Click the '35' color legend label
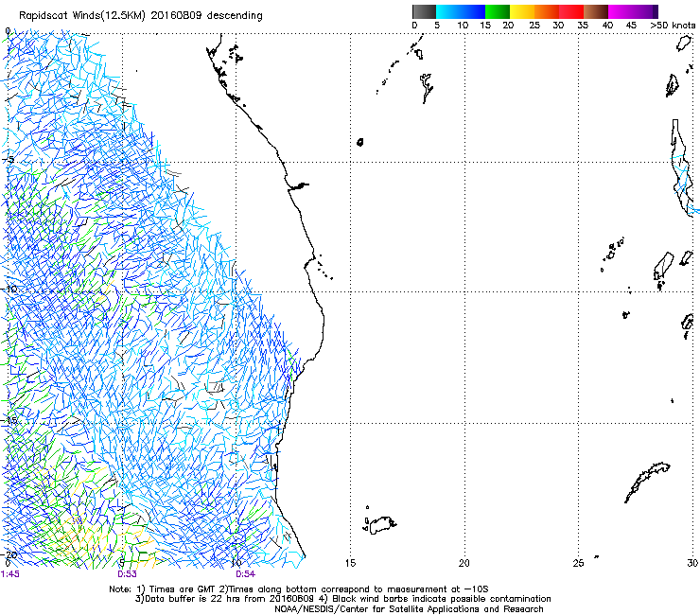Viewport: 700px width, 615px height. [583, 26]
